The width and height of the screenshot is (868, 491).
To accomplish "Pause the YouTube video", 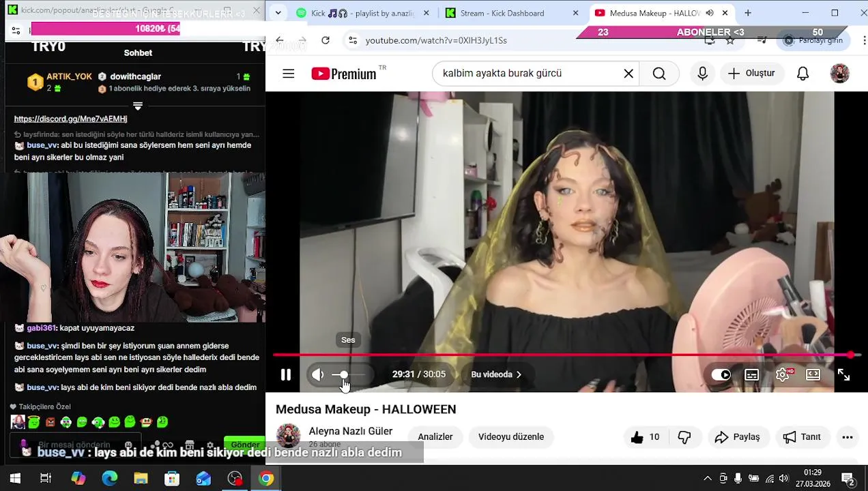I will (x=286, y=374).
